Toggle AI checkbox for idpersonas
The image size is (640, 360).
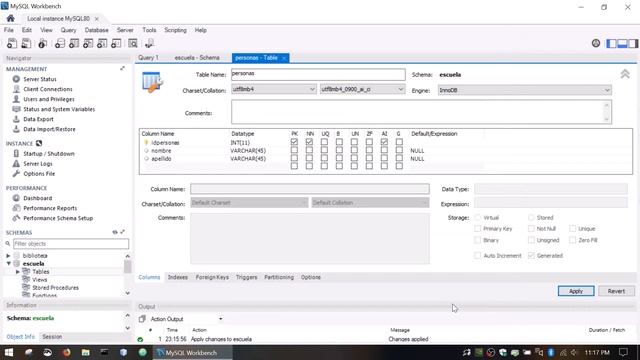pyautogui.click(x=384, y=142)
